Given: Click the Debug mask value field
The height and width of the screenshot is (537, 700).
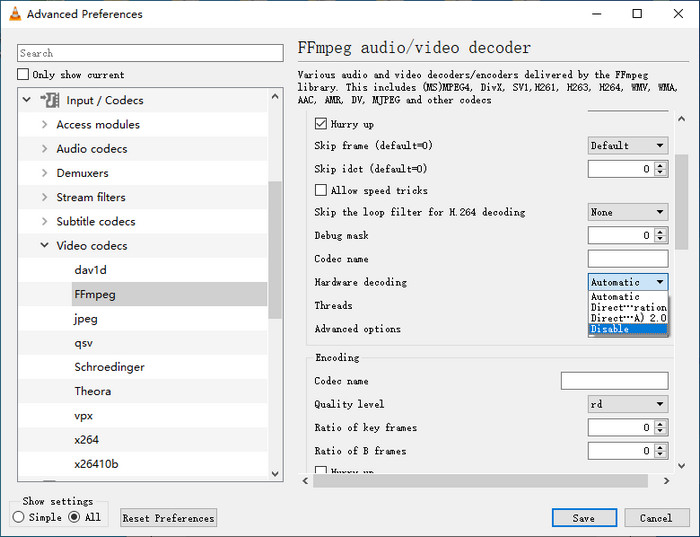Looking at the screenshot, I should click(x=621, y=235).
